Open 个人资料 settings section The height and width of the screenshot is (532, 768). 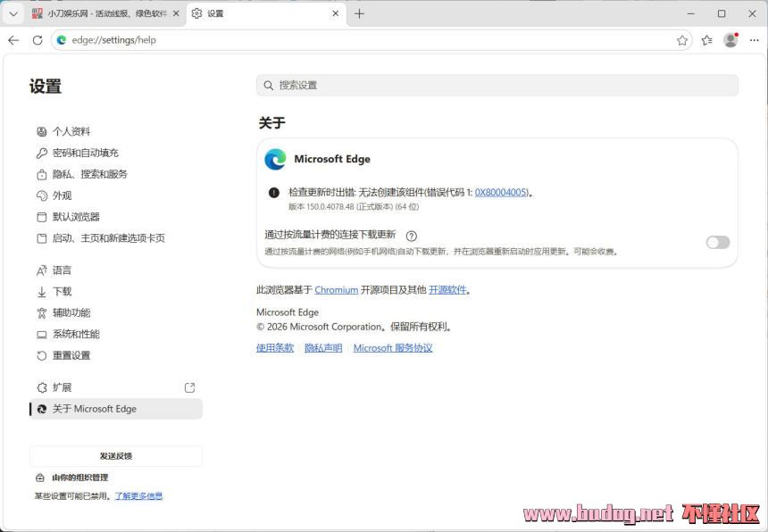(x=117, y=131)
